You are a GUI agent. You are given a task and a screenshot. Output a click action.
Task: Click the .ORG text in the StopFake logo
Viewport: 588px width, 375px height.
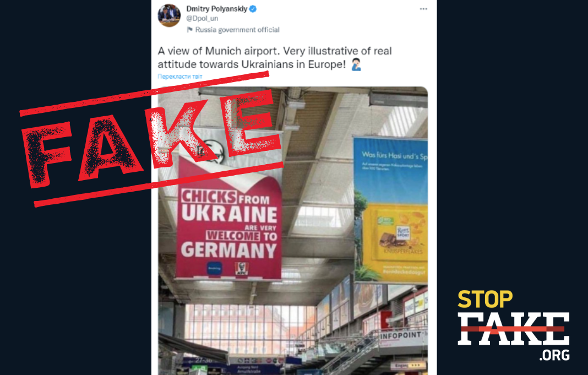554,355
